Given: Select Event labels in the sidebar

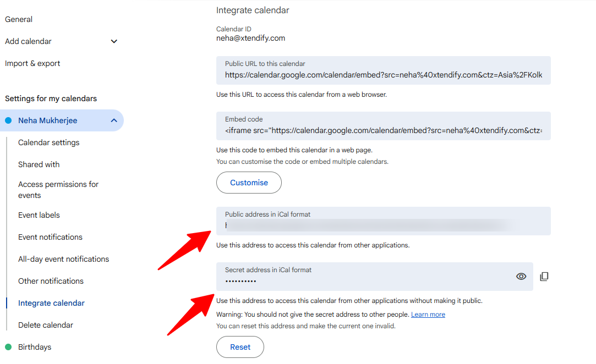Looking at the screenshot, I should click(x=39, y=215).
